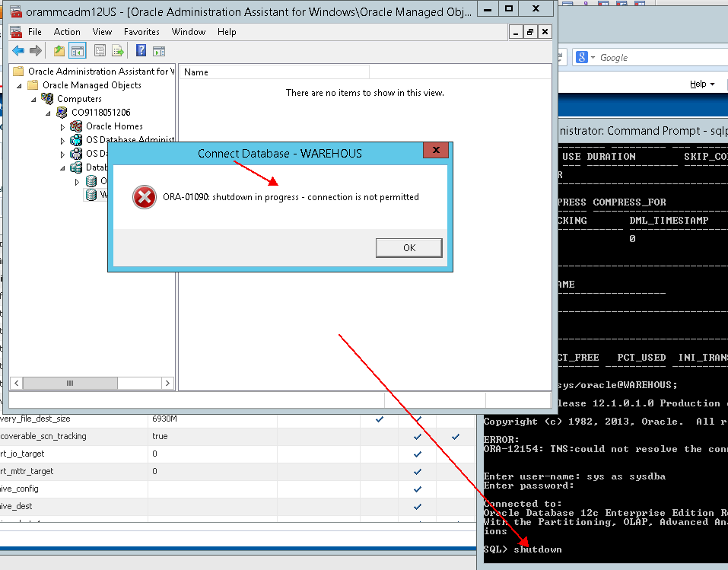Image resolution: width=728 pixels, height=570 pixels.
Task: Click the MMC toolbox icon beside File
Action: tap(16, 32)
